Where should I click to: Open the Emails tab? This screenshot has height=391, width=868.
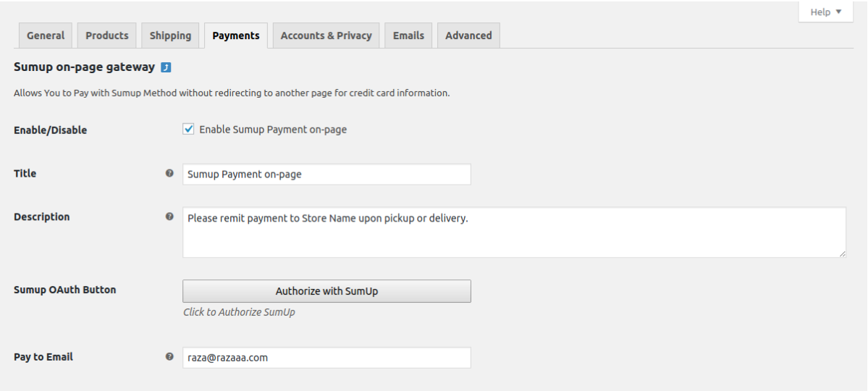tap(408, 35)
